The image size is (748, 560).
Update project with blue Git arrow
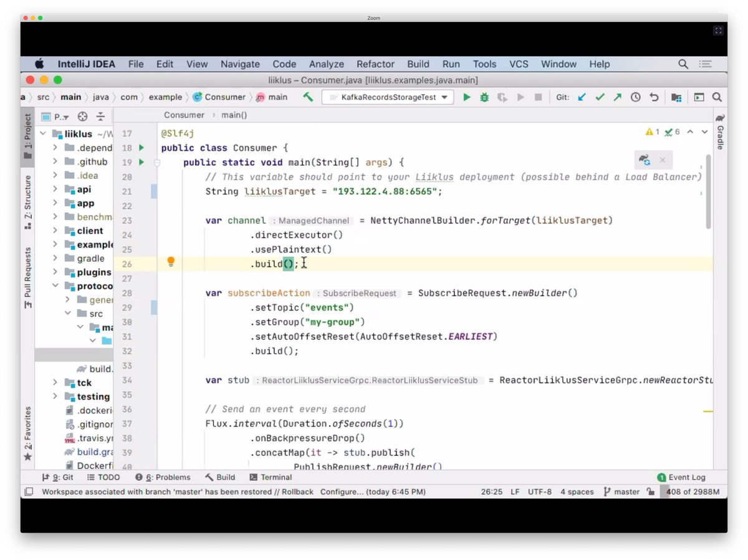click(582, 97)
